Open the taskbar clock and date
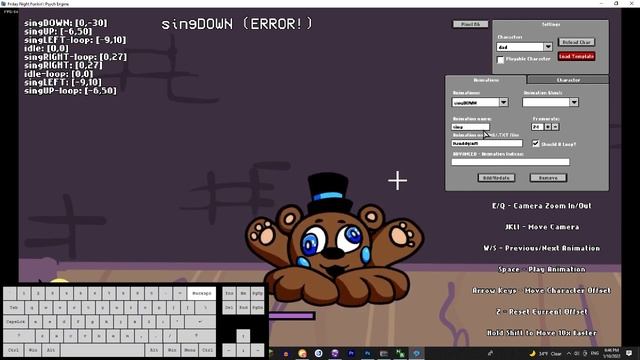 coord(611,353)
